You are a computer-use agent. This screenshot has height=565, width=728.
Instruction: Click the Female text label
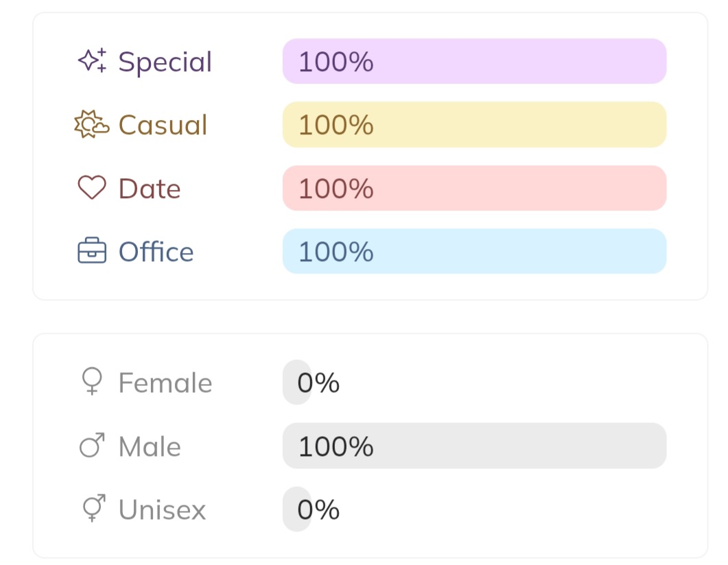tap(165, 383)
